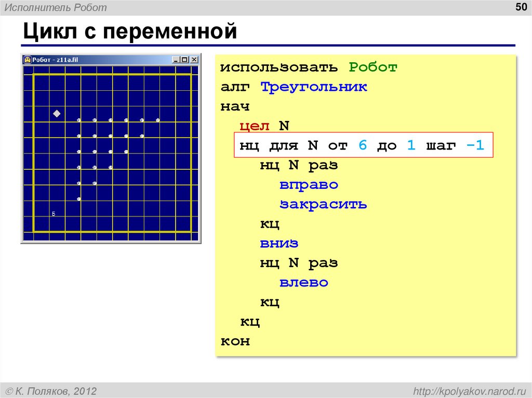Minimize the Робот - z11a.fil window
The height and width of the screenshot is (398, 532).
(175, 59)
